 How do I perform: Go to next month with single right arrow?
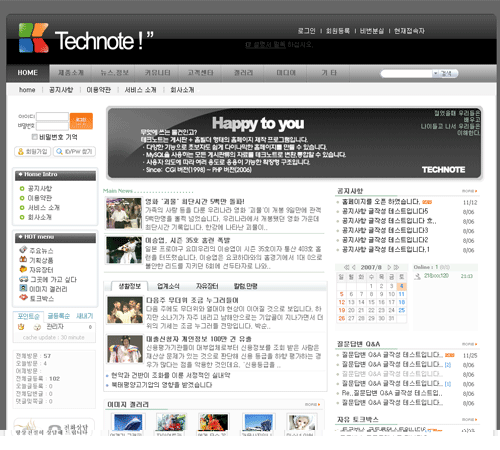pos(389,267)
